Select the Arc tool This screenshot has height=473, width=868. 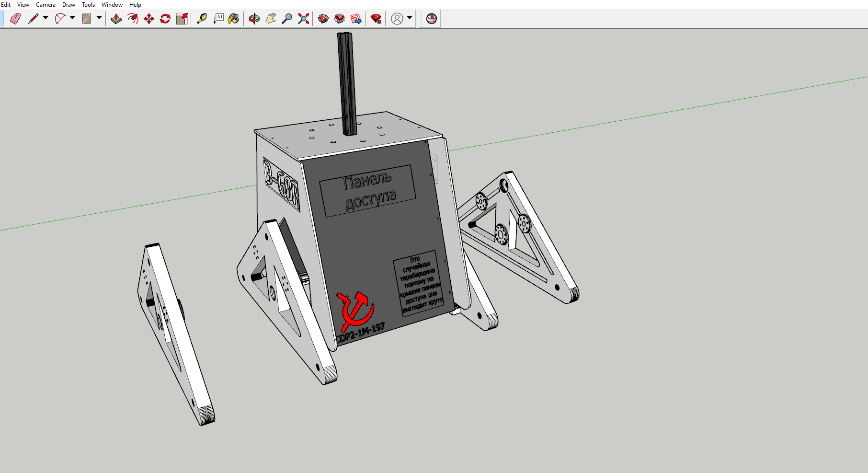click(60, 19)
